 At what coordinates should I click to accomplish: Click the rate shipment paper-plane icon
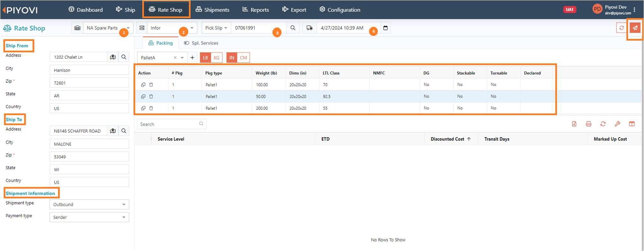tap(635, 28)
